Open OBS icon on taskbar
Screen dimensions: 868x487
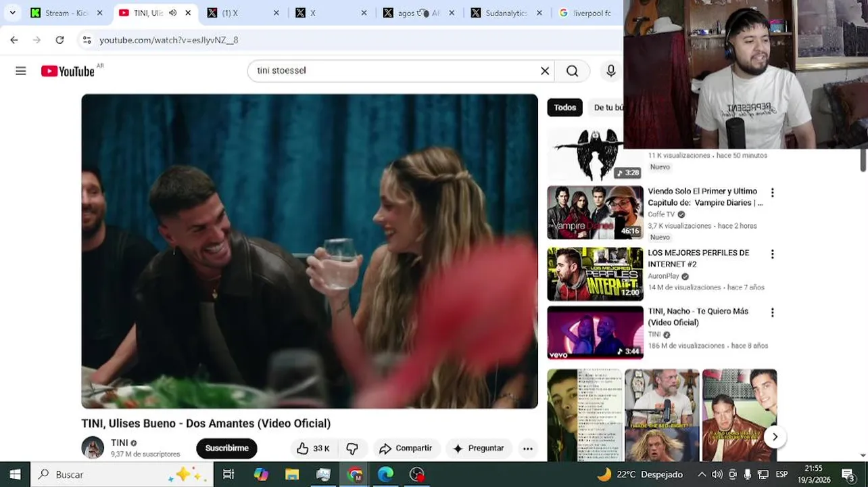[417, 474]
